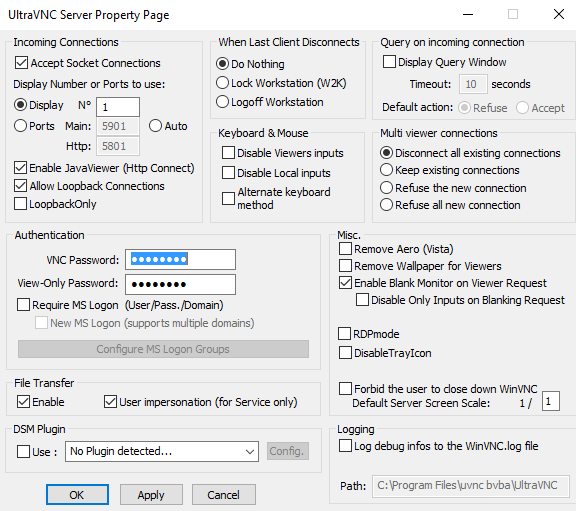Viewport: 576px width, 511px height.
Task: Click the Main port 5901 field
Action: (118, 126)
